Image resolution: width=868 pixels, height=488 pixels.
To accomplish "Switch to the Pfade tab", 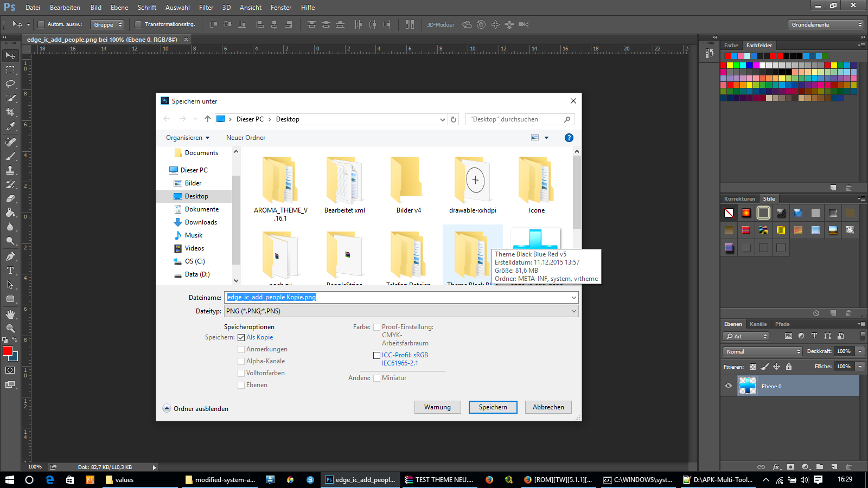I will tap(782, 324).
